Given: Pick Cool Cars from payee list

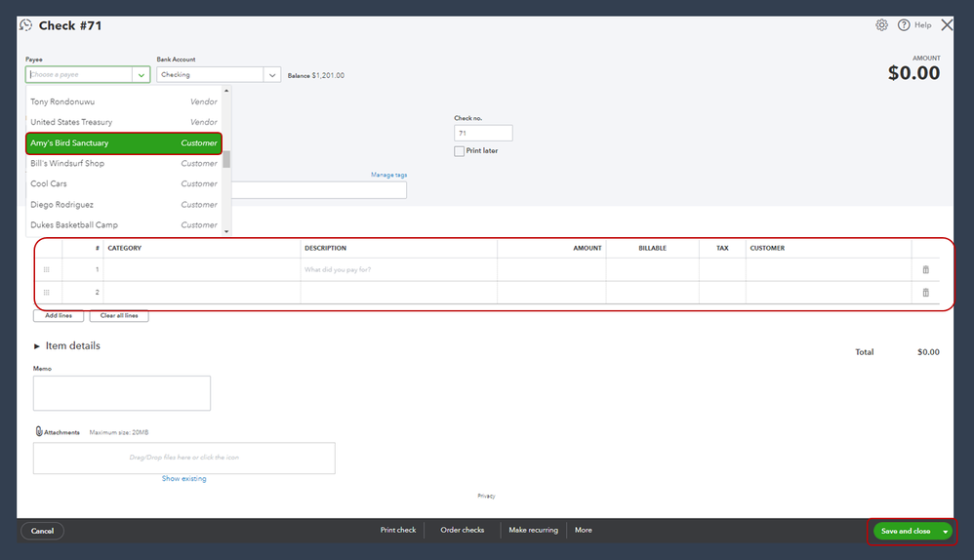Looking at the screenshot, I should pyautogui.click(x=124, y=183).
